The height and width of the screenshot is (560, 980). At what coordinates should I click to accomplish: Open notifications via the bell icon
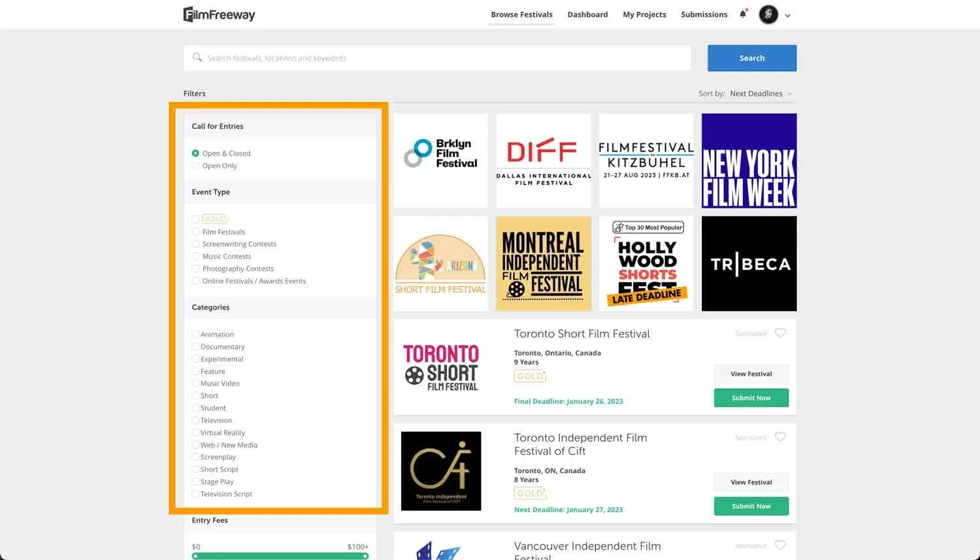pyautogui.click(x=742, y=14)
